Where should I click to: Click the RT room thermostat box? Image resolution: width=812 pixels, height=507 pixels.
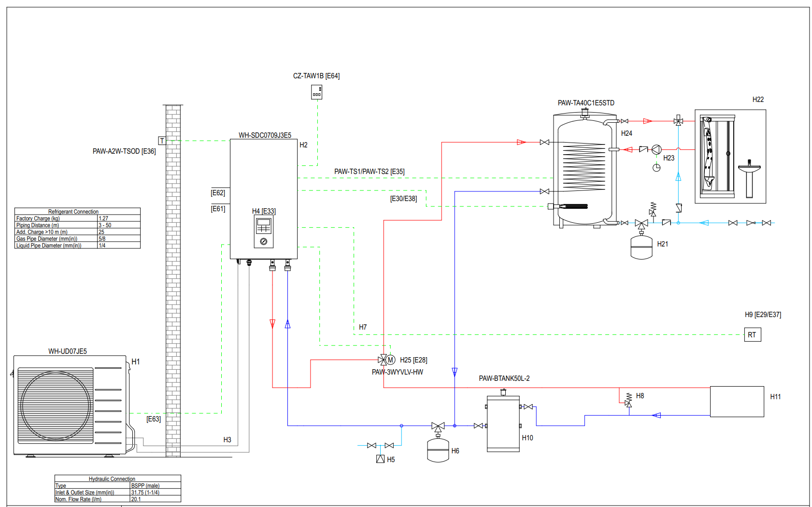click(x=752, y=334)
